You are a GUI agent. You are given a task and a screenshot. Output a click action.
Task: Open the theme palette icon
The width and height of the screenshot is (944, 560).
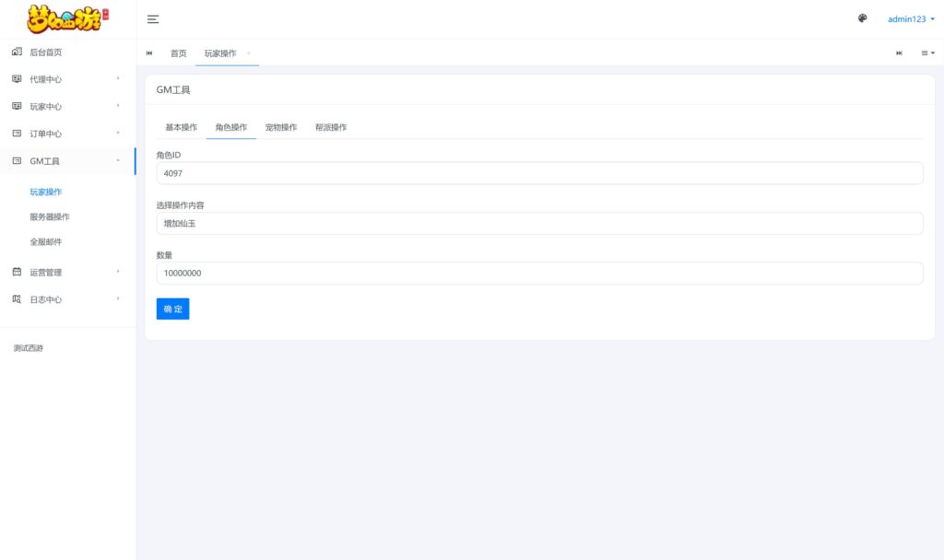862,18
